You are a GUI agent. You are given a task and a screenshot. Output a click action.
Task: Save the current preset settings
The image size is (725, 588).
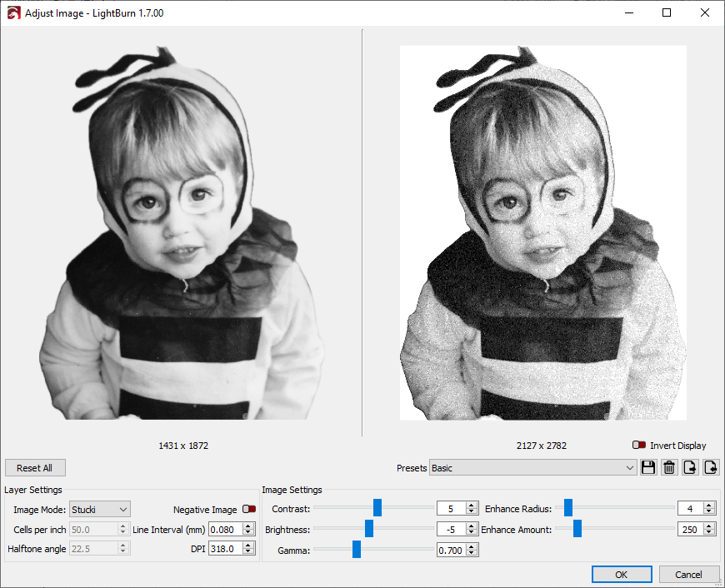tap(648, 467)
